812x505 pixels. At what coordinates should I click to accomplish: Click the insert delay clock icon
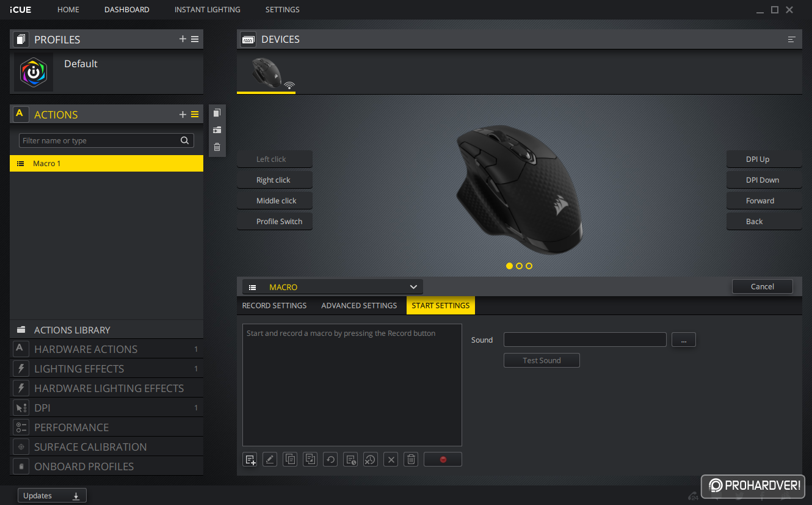(350, 459)
